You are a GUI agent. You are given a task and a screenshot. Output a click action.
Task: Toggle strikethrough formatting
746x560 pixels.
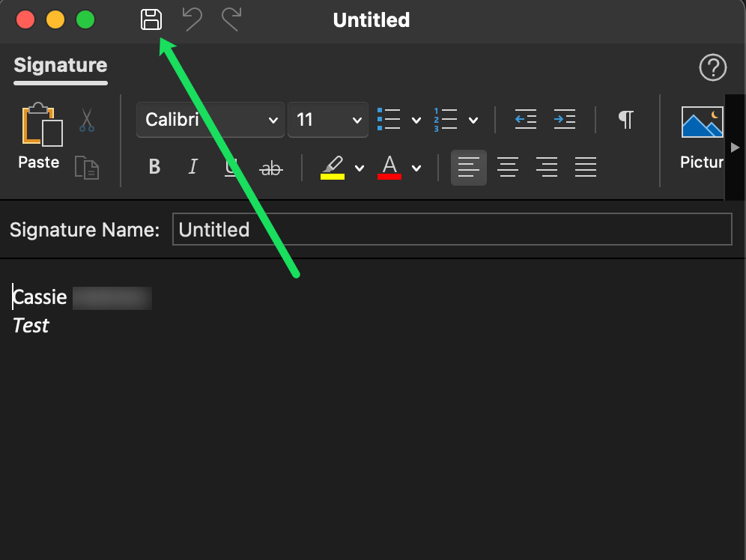coord(270,167)
